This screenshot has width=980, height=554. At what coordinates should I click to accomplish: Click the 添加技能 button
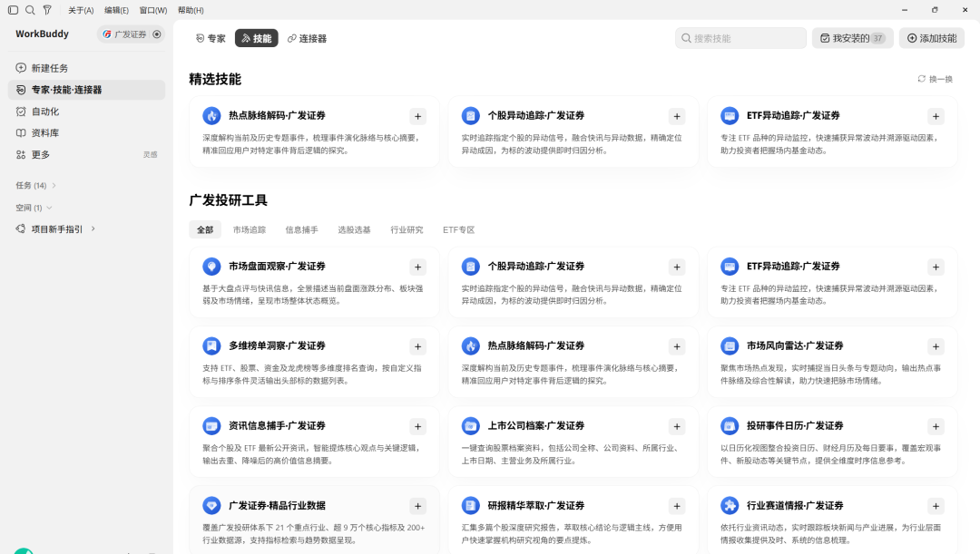point(932,38)
